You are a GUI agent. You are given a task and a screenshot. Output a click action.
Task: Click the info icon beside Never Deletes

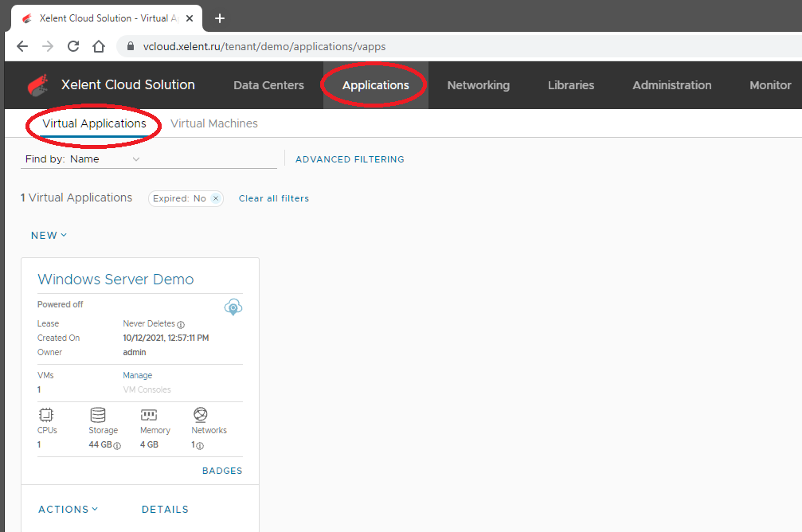[181, 324]
